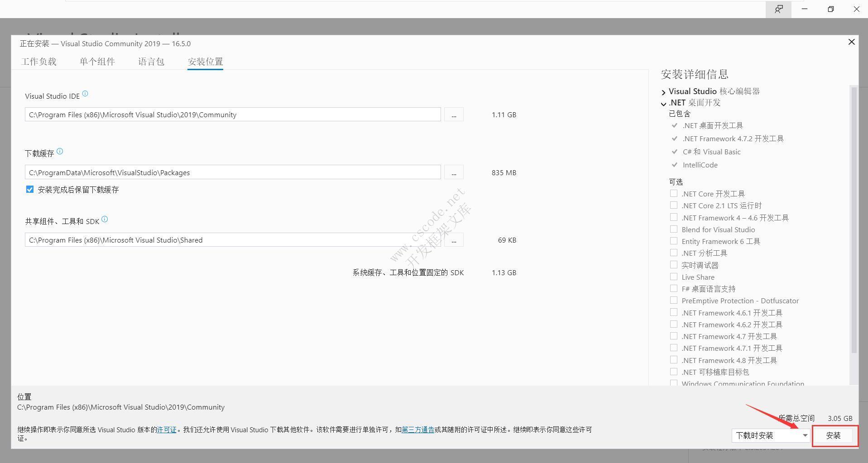Enable Blend for Visual Studio

pyautogui.click(x=674, y=229)
